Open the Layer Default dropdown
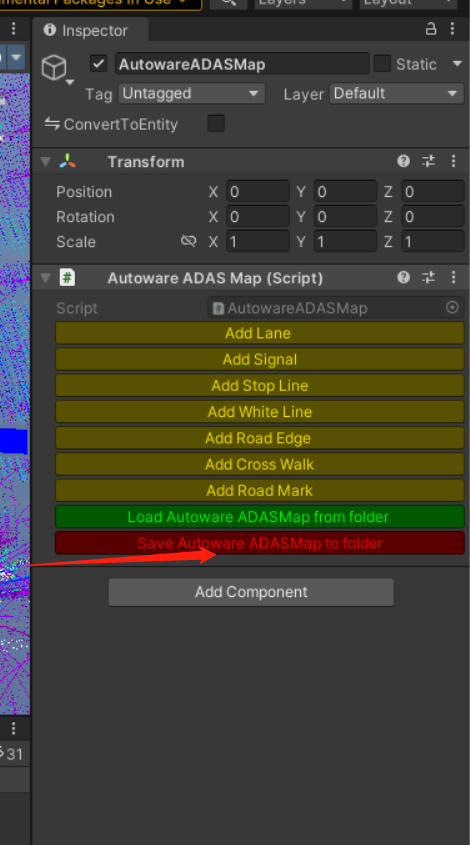 pos(396,94)
